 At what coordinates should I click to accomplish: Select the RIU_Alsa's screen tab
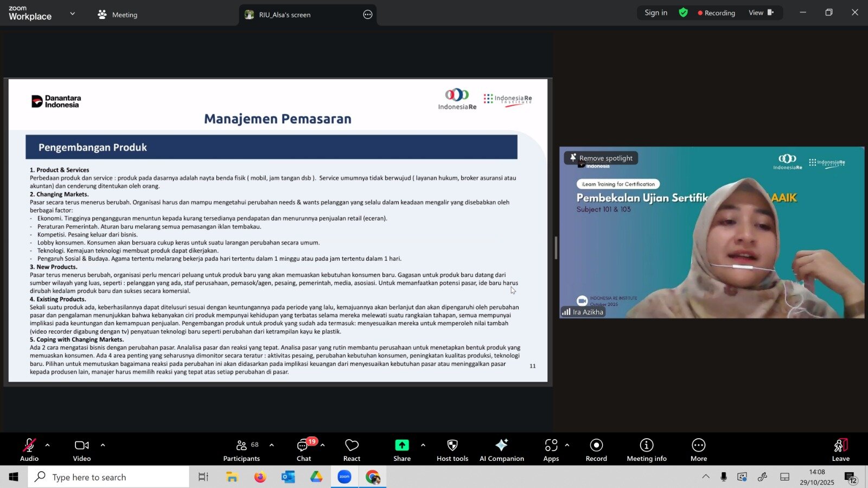click(284, 15)
